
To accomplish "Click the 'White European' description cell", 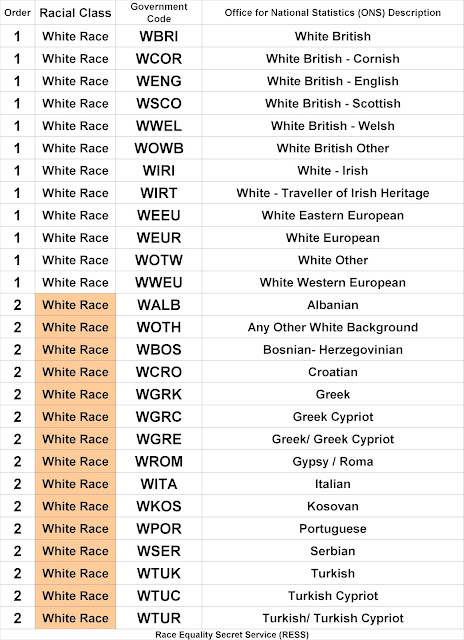I will tap(333, 238).
